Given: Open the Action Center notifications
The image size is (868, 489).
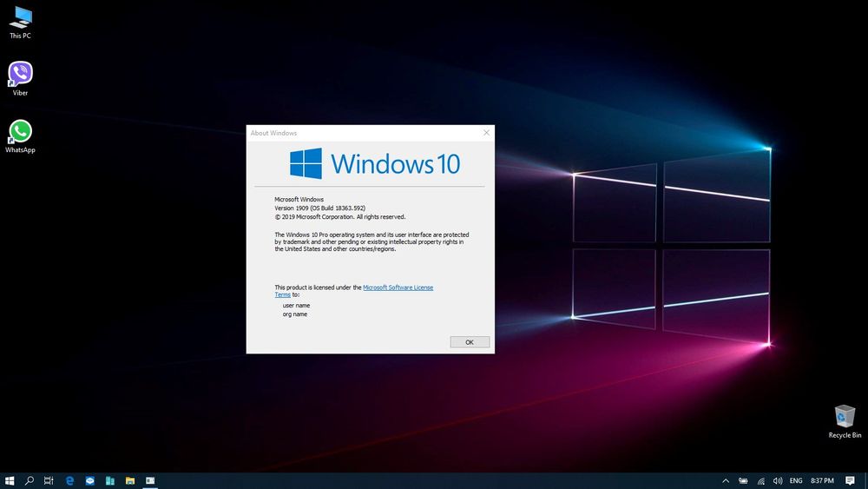Looking at the screenshot, I should pos(851,480).
